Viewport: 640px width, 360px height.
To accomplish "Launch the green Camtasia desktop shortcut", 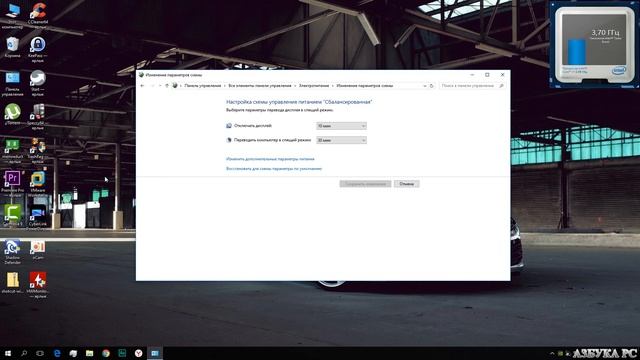I will (x=12, y=216).
